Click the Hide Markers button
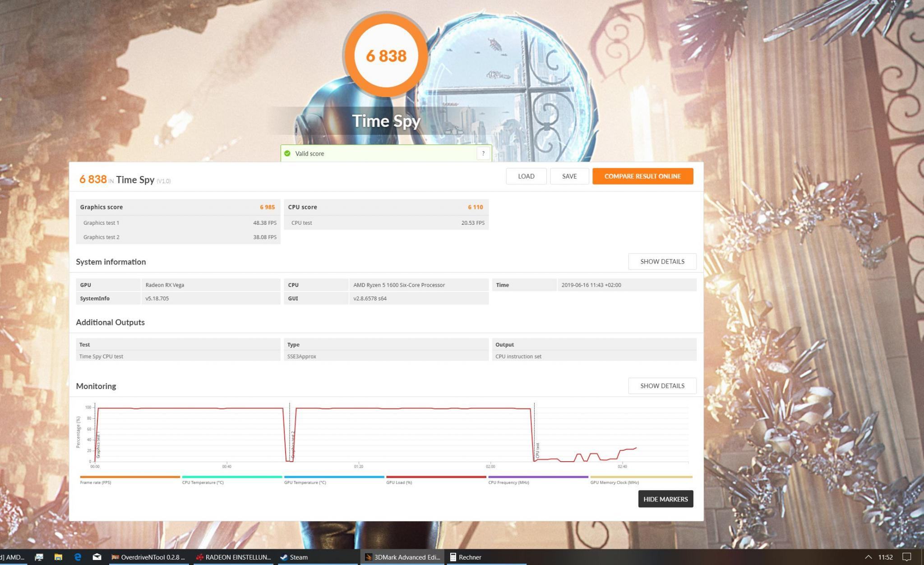 (x=665, y=499)
